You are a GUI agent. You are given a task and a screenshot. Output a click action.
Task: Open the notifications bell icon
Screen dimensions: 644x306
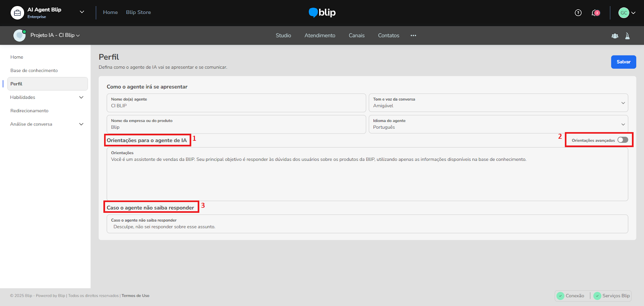tap(595, 13)
